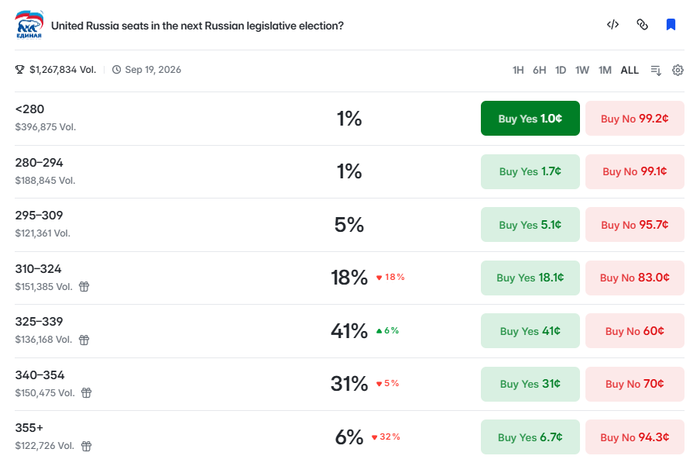Buy Yes at 18.1¢ for 310–324

(x=530, y=278)
